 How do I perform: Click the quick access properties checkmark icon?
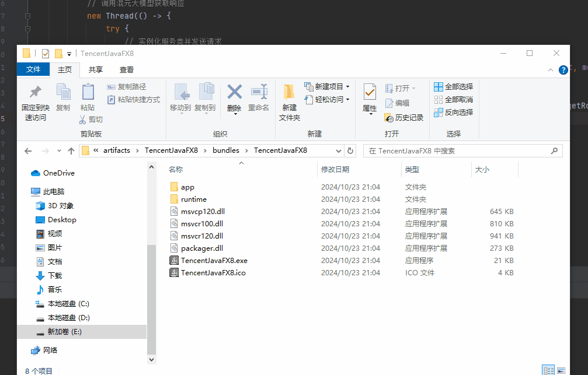pos(46,54)
